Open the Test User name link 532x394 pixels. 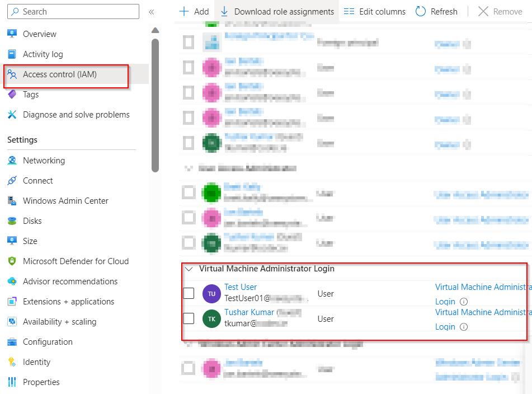coord(241,287)
